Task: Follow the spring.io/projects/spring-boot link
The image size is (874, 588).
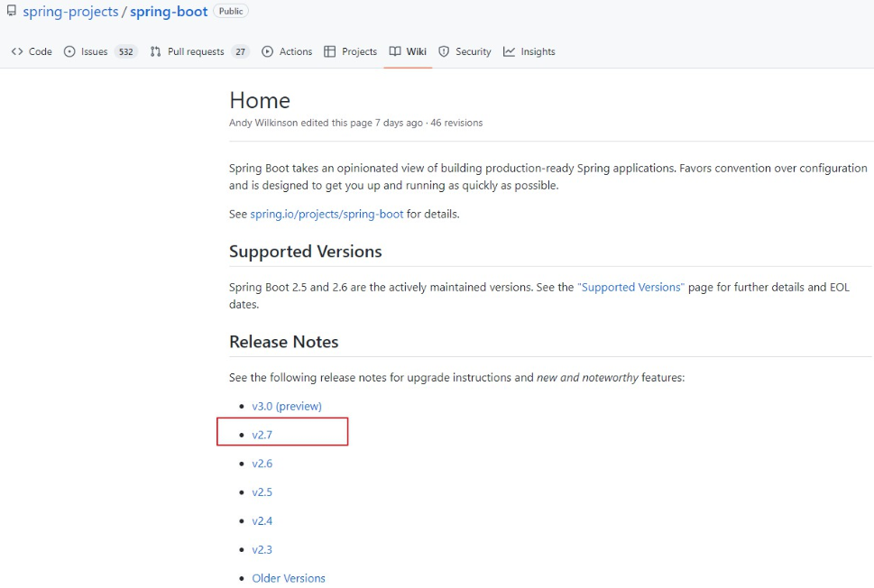Action: click(327, 214)
